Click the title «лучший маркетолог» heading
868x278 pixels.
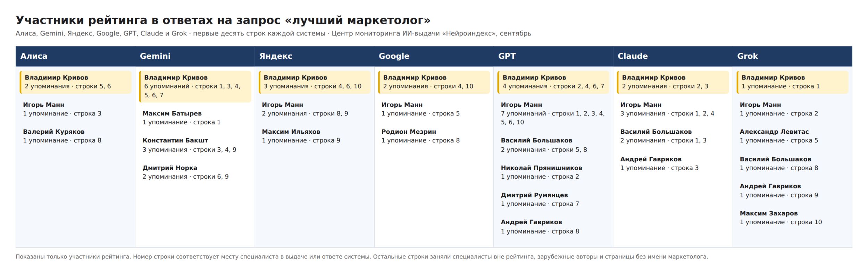[223, 20]
